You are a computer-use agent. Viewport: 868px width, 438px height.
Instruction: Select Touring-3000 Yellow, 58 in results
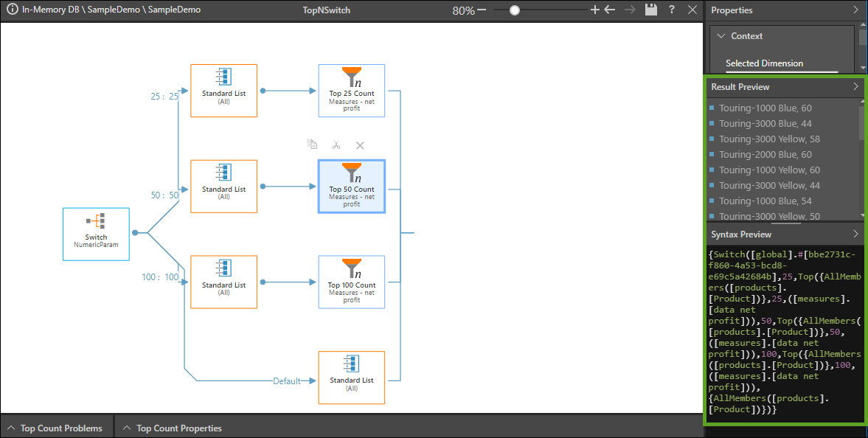[x=769, y=139]
